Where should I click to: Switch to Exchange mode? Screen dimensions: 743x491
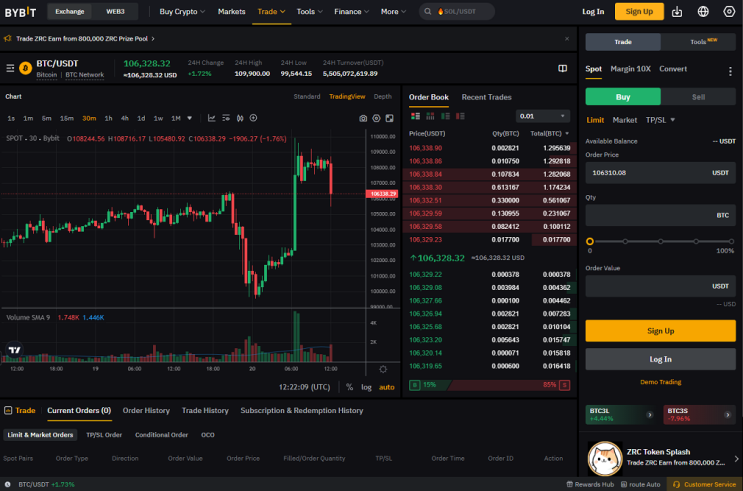coord(70,11)
